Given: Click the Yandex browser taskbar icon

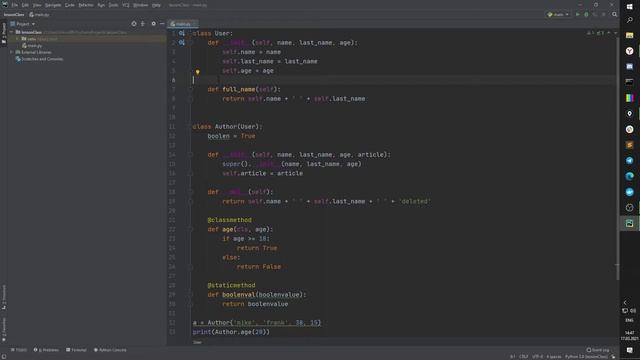Looking at the screenshot, I should click(629, 51).
